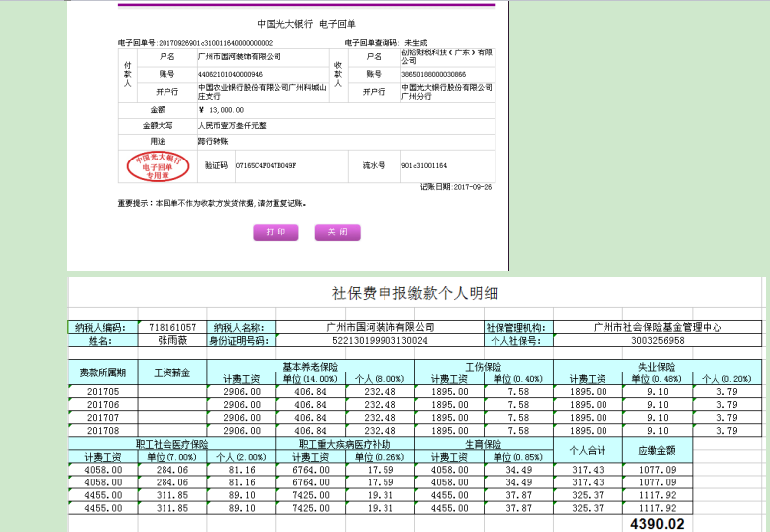The image size is (770, 532).
Task: Select the 身份证明号码 label cell
Action: [x=242, y=340]
